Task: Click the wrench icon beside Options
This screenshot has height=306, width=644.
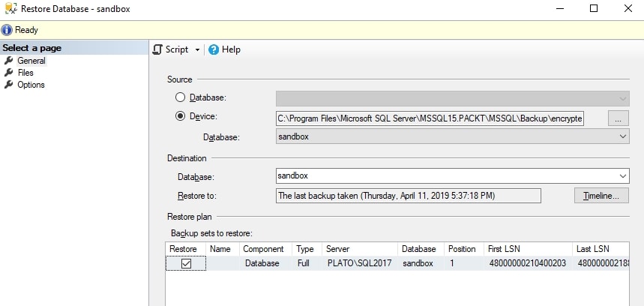Action: [x=9, y=85]
